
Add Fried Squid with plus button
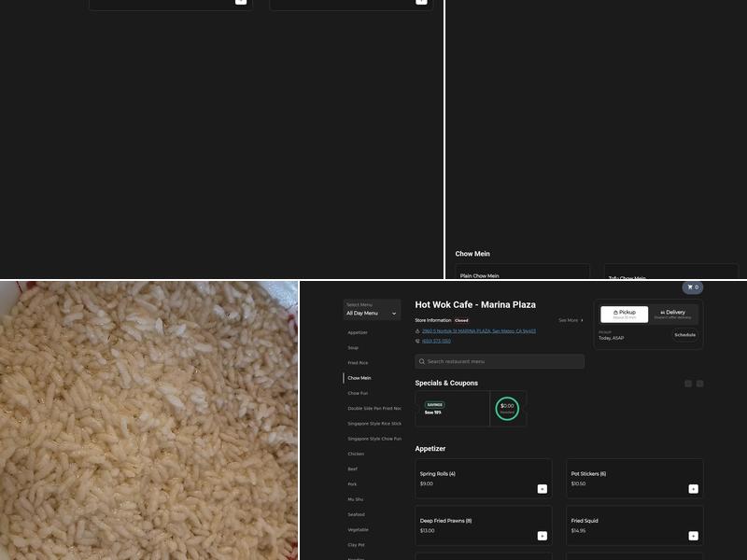(693, 536)
